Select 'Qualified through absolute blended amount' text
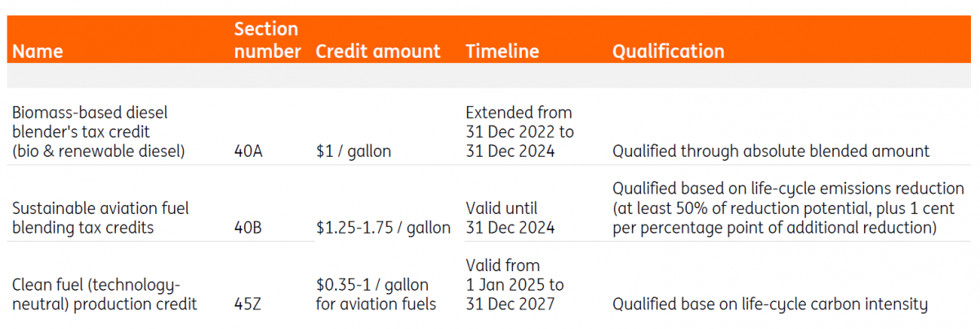Viewport: 980px width, 329px height. tap(771, 151)
